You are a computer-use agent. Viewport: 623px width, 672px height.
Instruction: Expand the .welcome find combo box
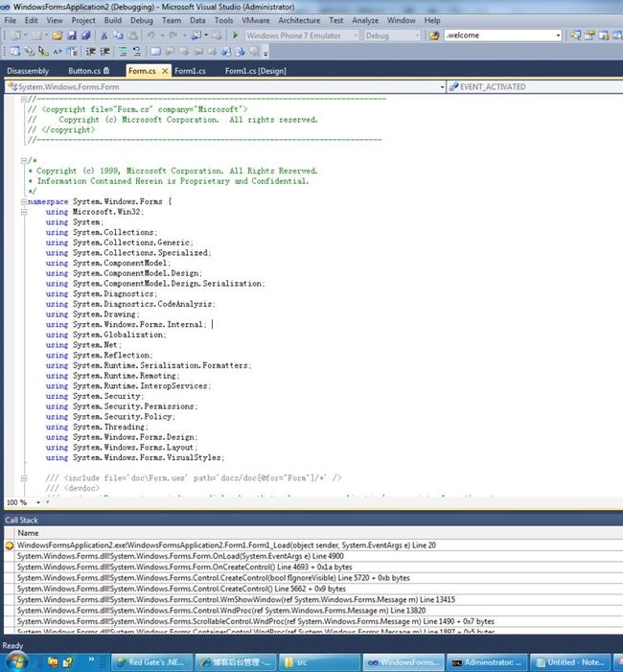tap(558, 35)
